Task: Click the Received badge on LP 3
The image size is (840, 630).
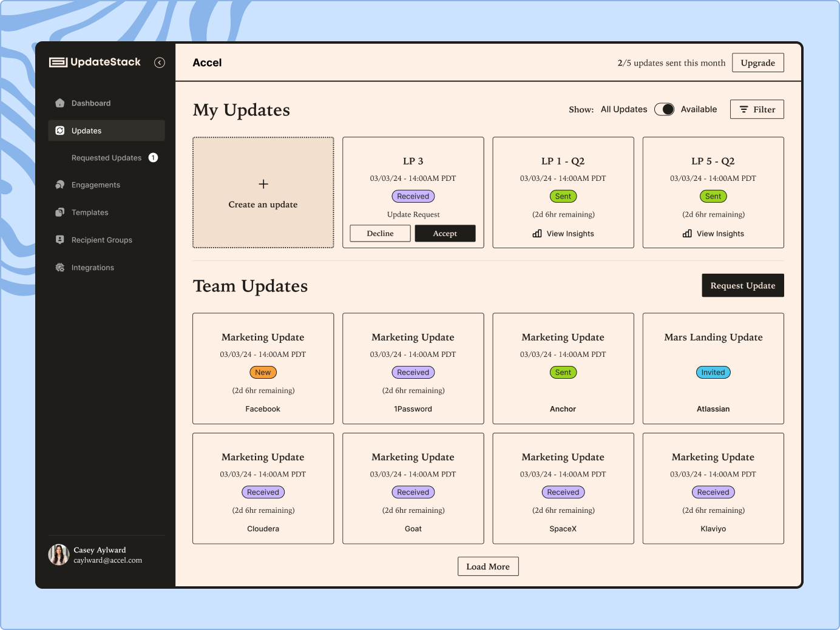Action: click(x=413, y=196)
